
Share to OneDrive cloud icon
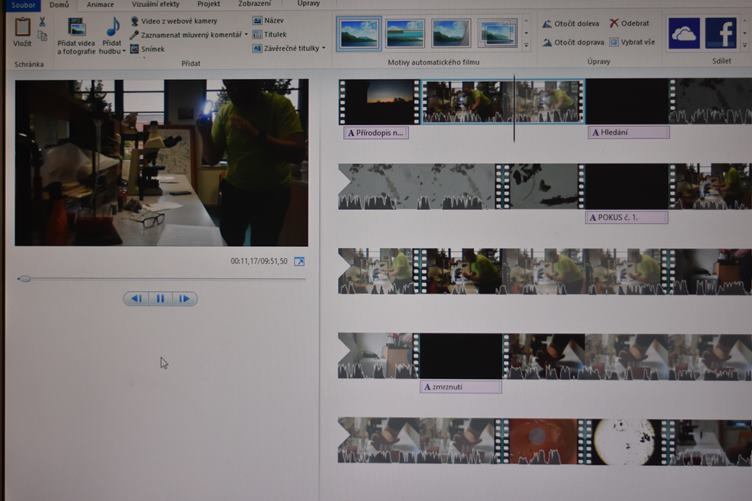[683, 33]
